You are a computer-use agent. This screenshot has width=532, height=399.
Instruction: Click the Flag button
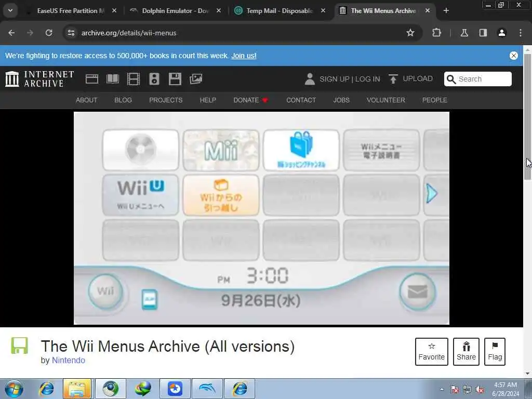point(495,352)
